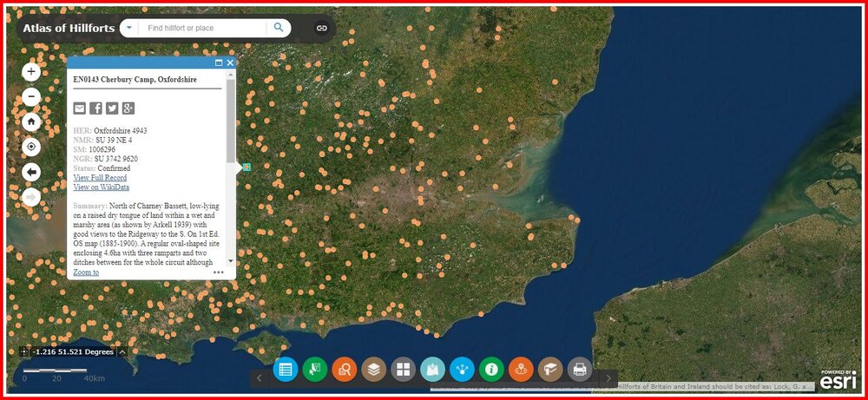Click the NGR value SU 3742 9620
Screen dimensions: 868x400
click(115, 159)
